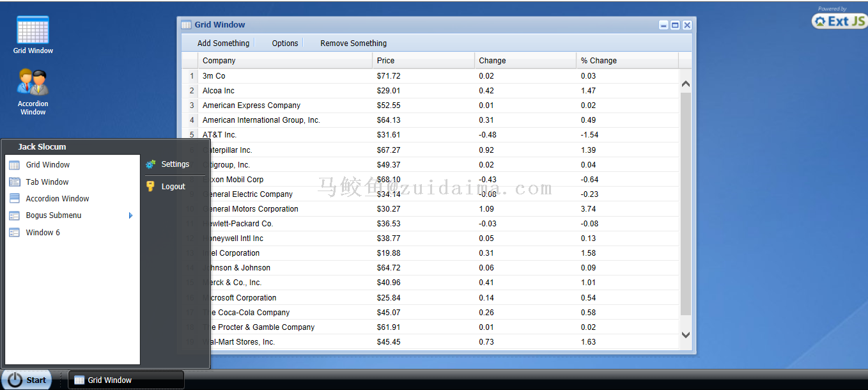The width and height of the screenshot is (868, 390).
Task: Click the grid icon on the taskbar button
Action: 79,380
